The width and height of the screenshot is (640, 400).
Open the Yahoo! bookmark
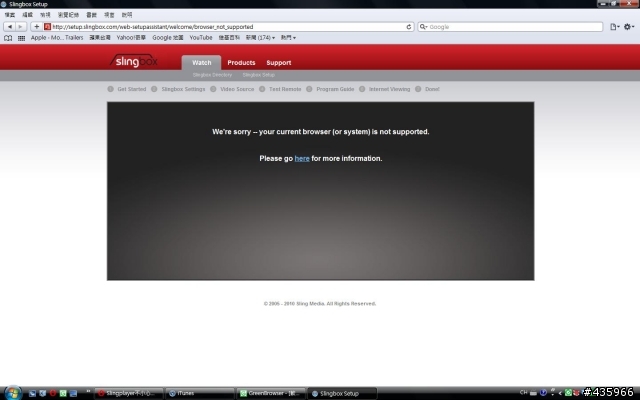click(x=131, y=38)
